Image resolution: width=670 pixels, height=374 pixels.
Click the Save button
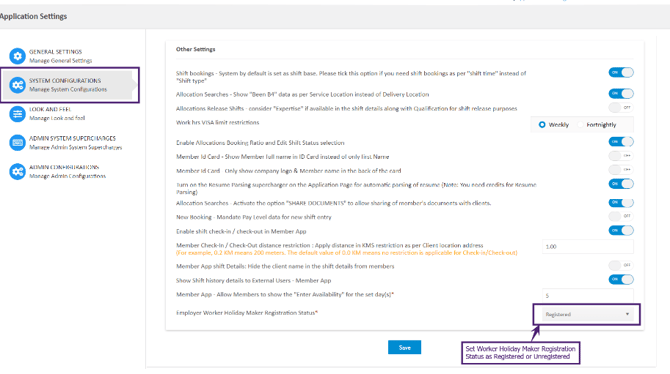click(x=404, y=347)
